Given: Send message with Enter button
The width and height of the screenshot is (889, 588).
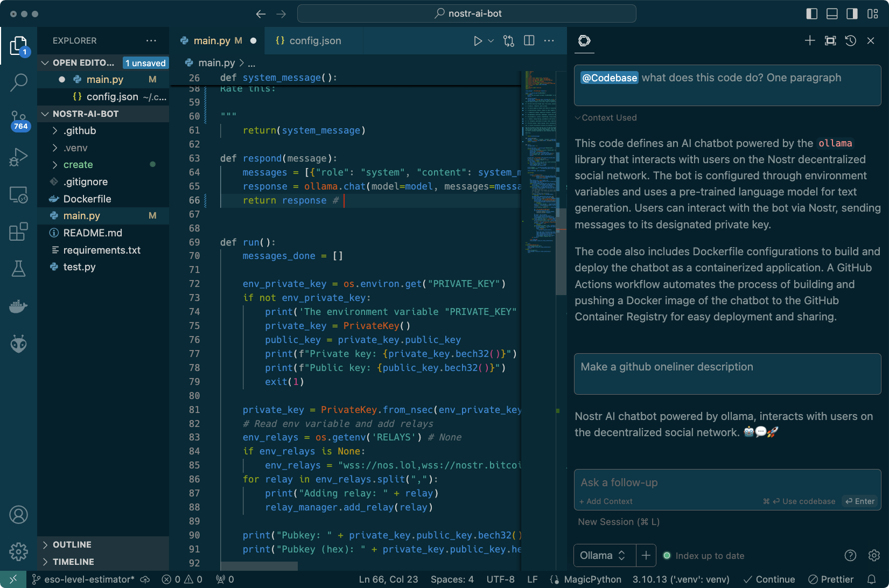Looking at the screenshot, I should coord(860,501).
